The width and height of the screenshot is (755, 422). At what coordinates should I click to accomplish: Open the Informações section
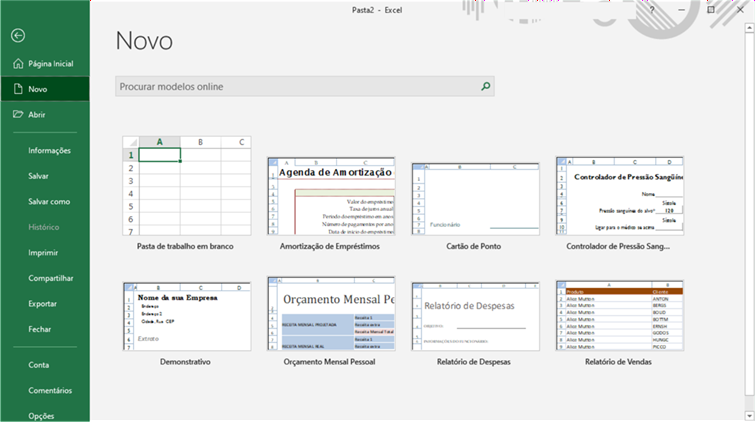pyautogui.click(x=49, y=150)
